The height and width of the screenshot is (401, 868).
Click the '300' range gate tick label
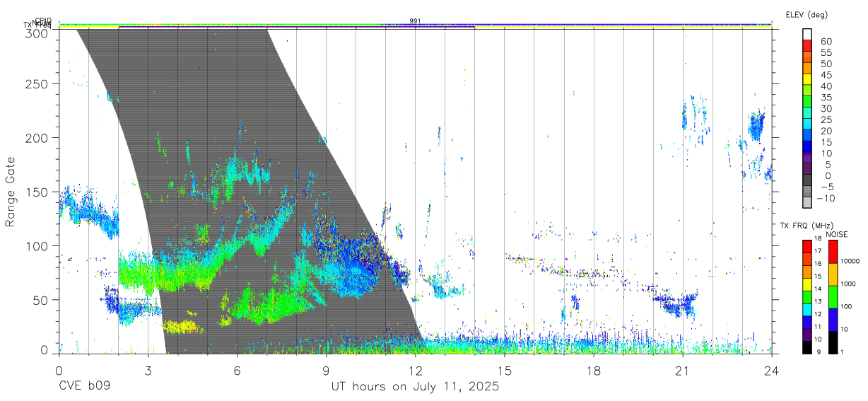pos(37,33)
